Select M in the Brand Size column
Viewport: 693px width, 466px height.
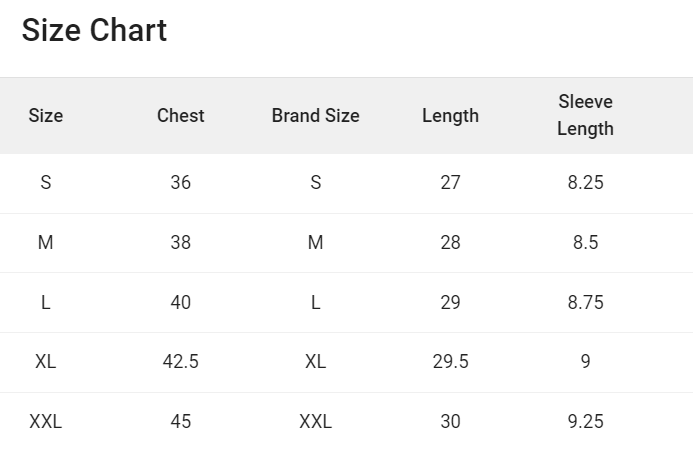[315, 243]
